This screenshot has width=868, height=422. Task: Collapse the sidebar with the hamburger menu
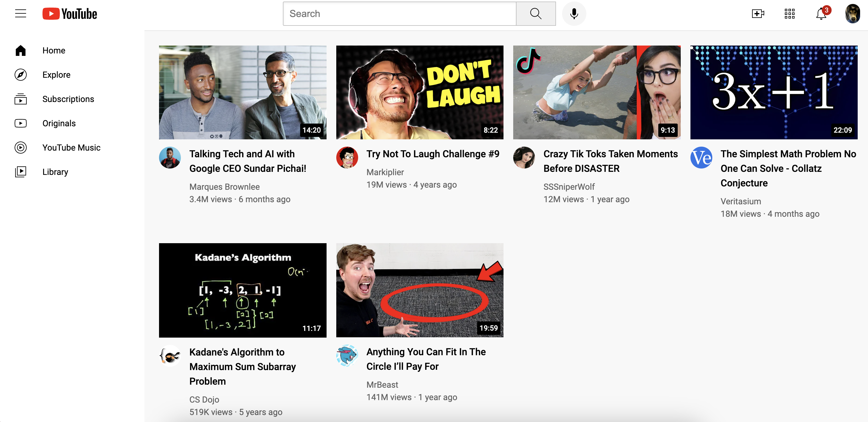tap(20, 13)
